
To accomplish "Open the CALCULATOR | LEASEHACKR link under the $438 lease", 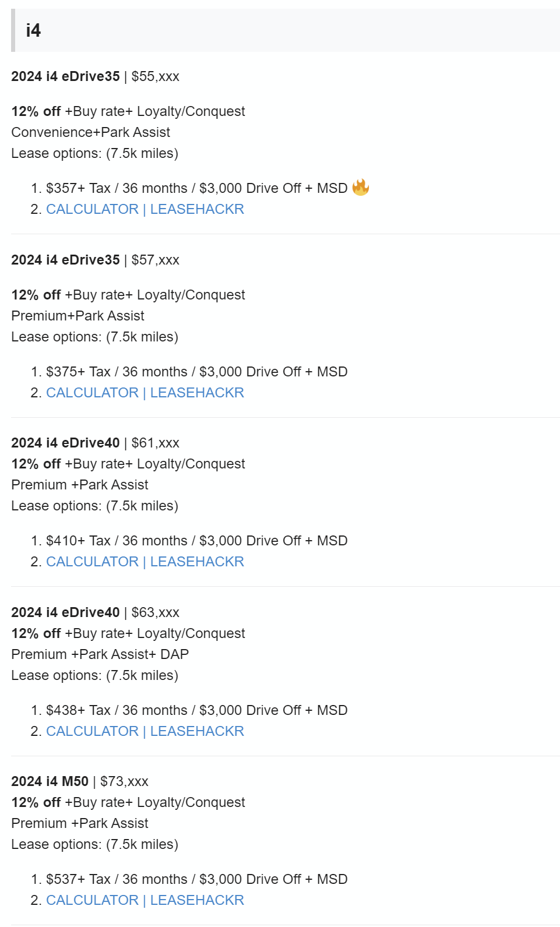I will tap(145, 731).
